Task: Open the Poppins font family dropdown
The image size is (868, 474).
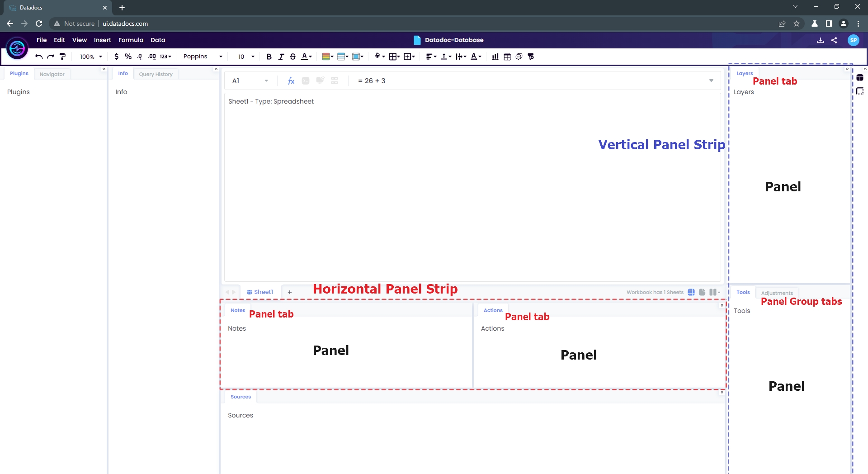Action: point(203,57)
